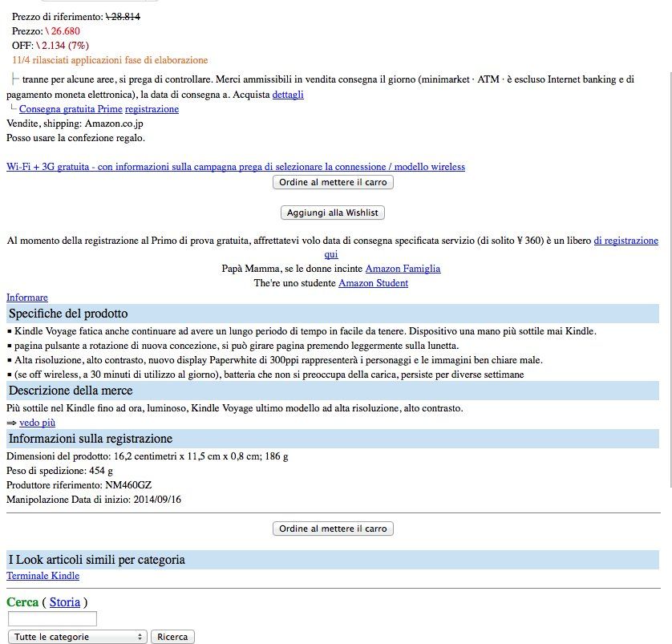Visit the Amazon Famiglia link
Viewport: 672px width, 644px height.
403,269
